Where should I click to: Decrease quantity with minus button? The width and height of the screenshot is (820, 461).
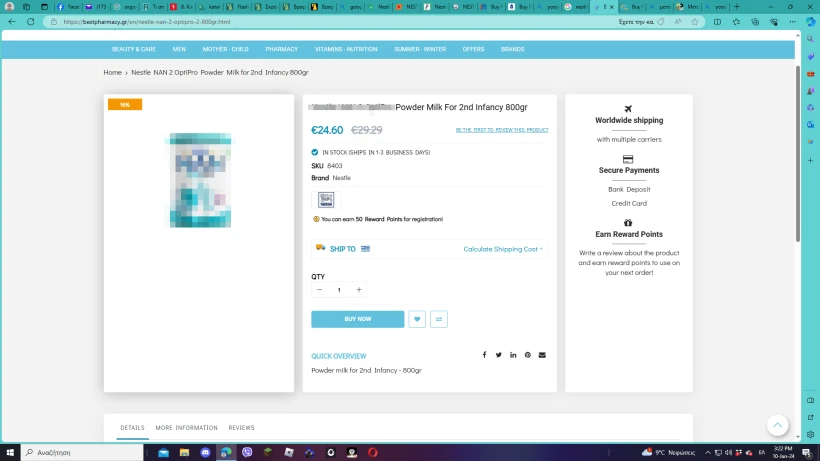tap(319, 290)
